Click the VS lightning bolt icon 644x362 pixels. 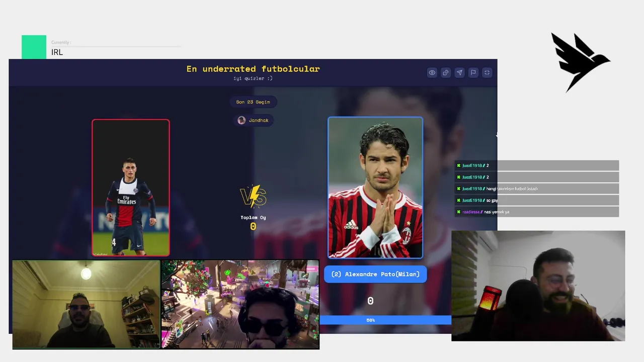click(253, 196)
